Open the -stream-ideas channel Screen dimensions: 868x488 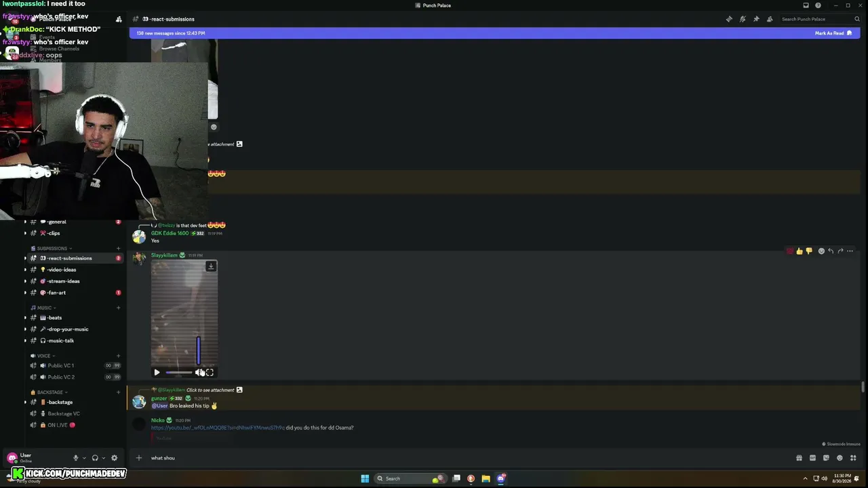[x=75, y=281]
